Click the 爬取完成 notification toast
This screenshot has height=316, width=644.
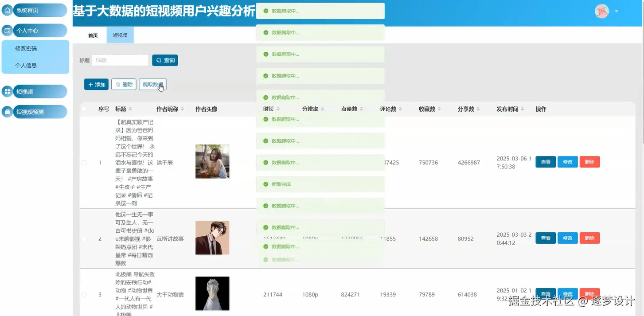pyautogui.click(x=320, y=184)
